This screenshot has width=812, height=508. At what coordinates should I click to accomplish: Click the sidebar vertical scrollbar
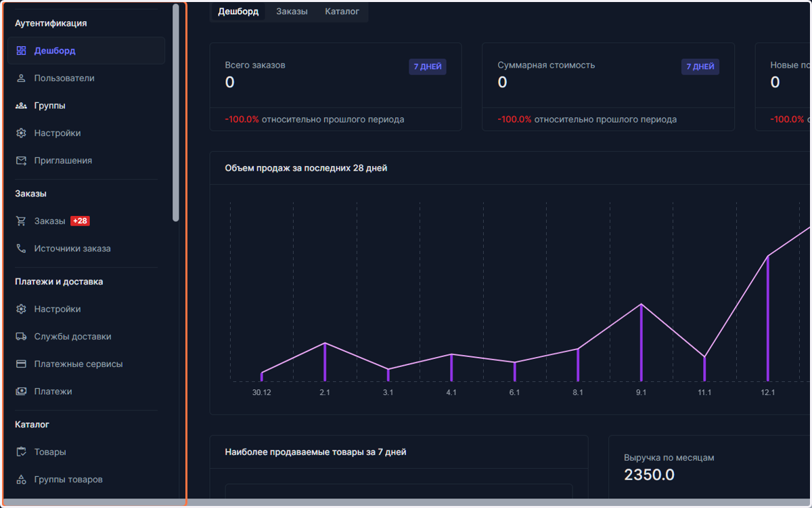(x=176, y=112)
